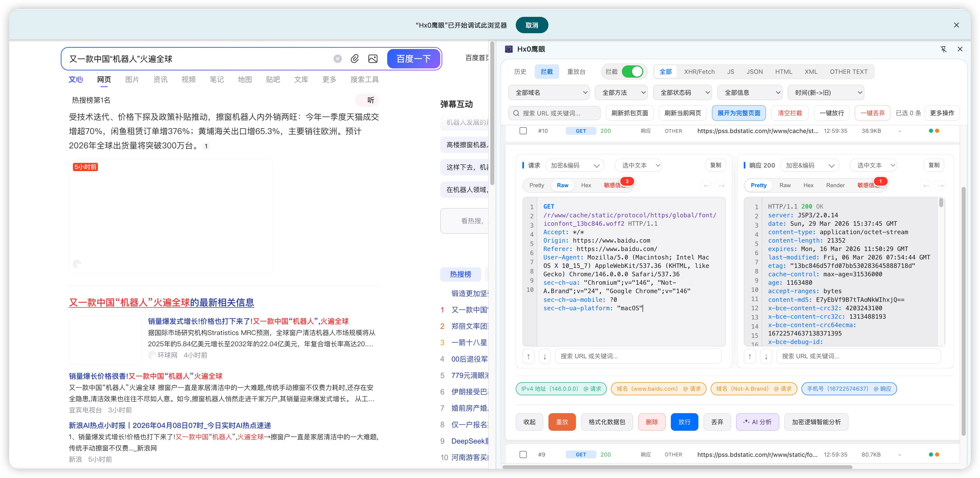
Task: Open the 时间(新->旧) sort dropdown
Action: click(x=825, y=92)
